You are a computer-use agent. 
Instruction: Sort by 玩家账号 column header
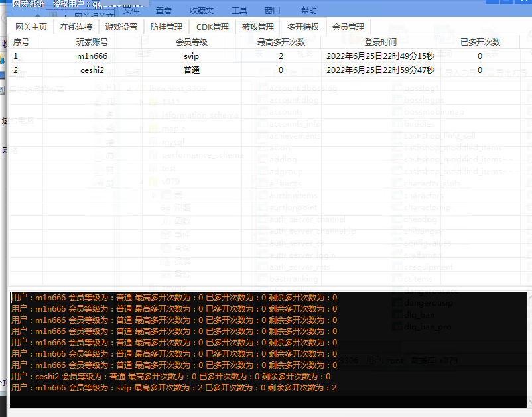click(92, 42)
